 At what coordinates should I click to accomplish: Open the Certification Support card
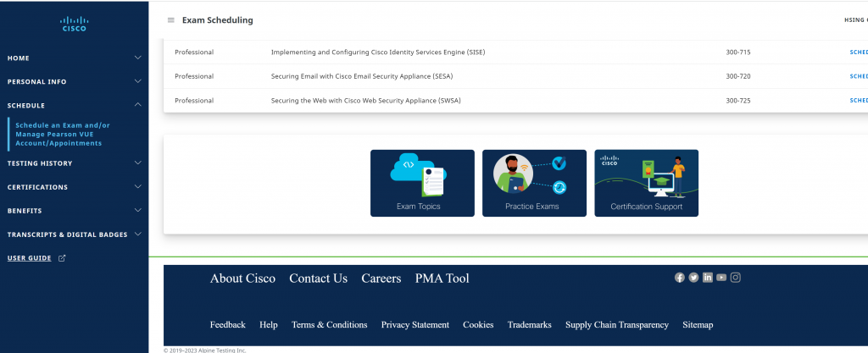point(646,183)
